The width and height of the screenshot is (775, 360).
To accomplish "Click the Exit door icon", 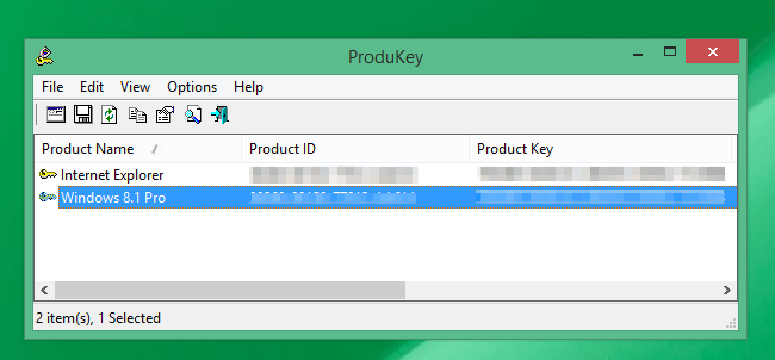I will pos(220,115).
